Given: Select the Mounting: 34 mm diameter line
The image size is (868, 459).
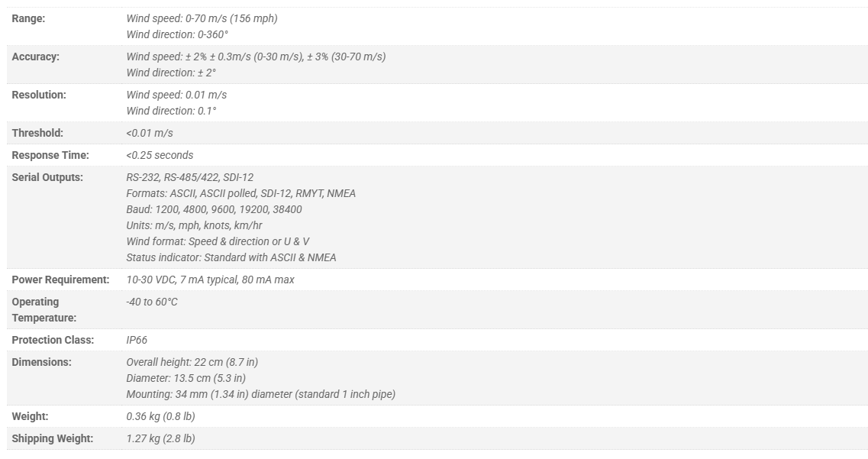Looking at the screenshot, I should click(261, 394).
